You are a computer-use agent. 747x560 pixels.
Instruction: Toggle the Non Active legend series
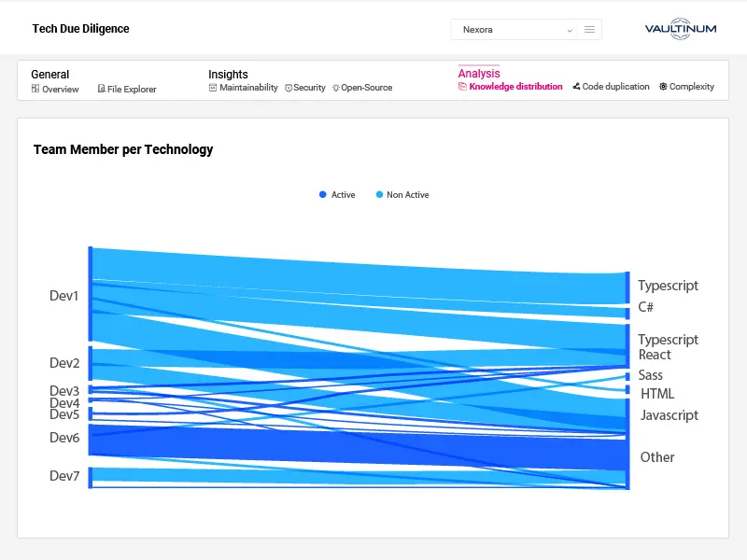coord(402,195)
